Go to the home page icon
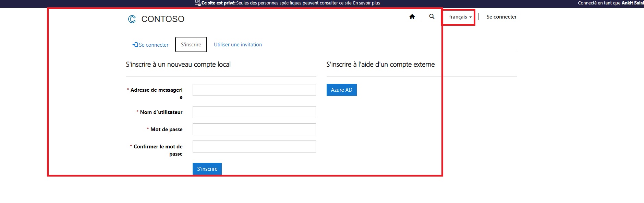644x203 pixels. [412, 17]
